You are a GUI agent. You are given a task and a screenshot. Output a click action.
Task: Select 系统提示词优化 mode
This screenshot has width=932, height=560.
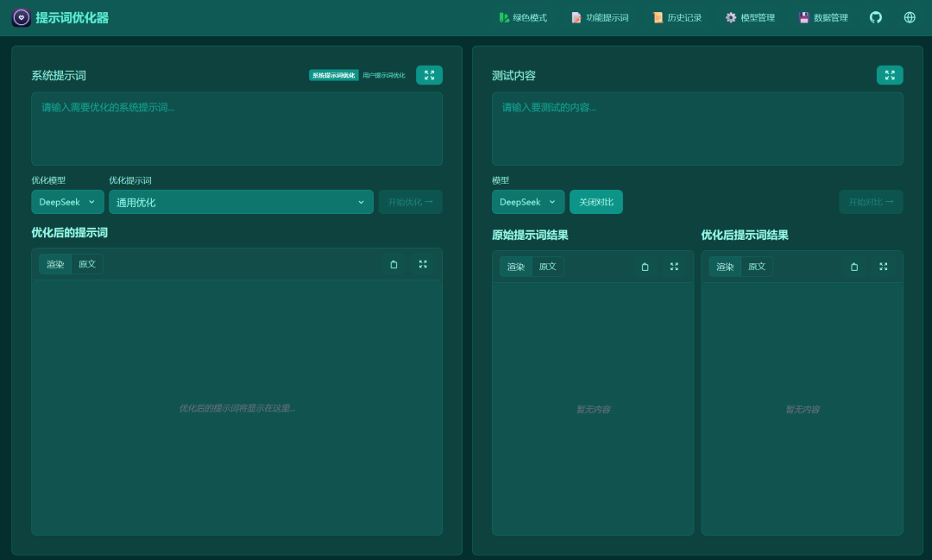[x=333, y=75]
